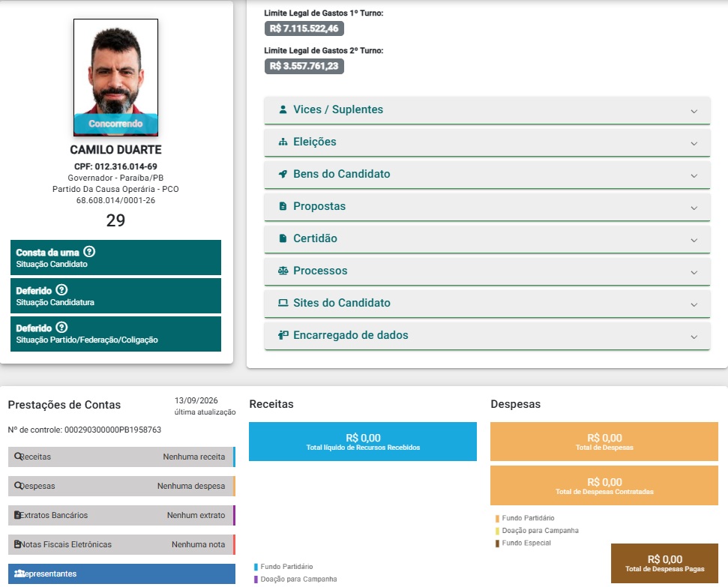The width and height of the screenshot is (728, 587).
Task: Expand the Certidão panel chevron
Action: (x=694, y=241)
